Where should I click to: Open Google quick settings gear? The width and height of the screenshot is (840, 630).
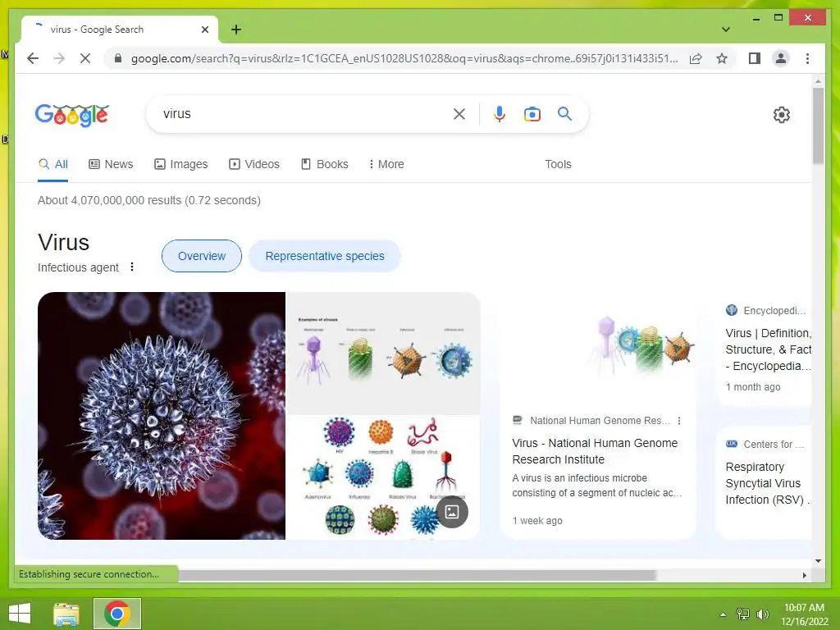781,115
